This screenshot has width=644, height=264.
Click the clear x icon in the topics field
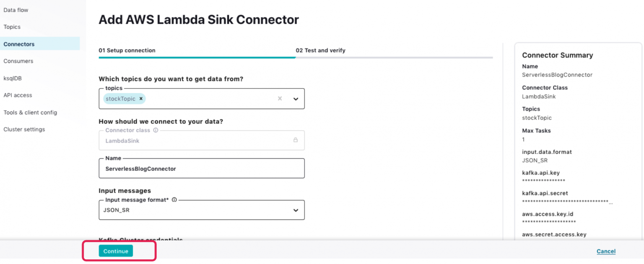(x=280, y=98)
